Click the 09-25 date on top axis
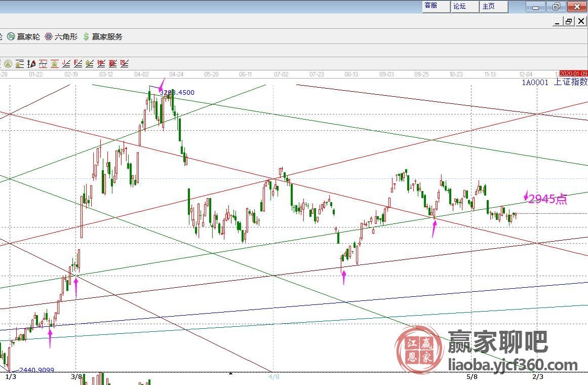The height and width of the screenshot is (385, 588). tap(421, 74)
